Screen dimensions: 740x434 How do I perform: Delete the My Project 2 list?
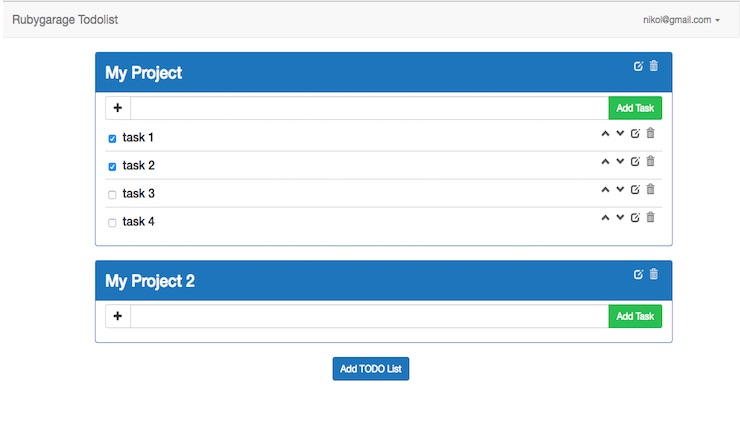654,274
